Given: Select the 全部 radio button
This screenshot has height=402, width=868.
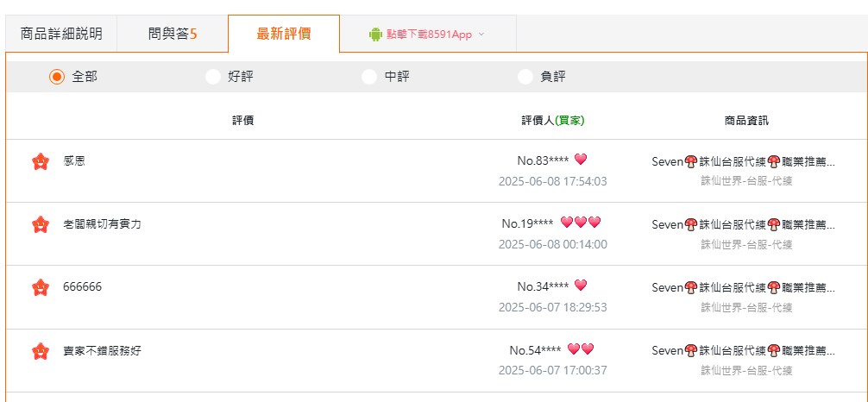Looking at the screenshot, I should [x=56, y=77].
